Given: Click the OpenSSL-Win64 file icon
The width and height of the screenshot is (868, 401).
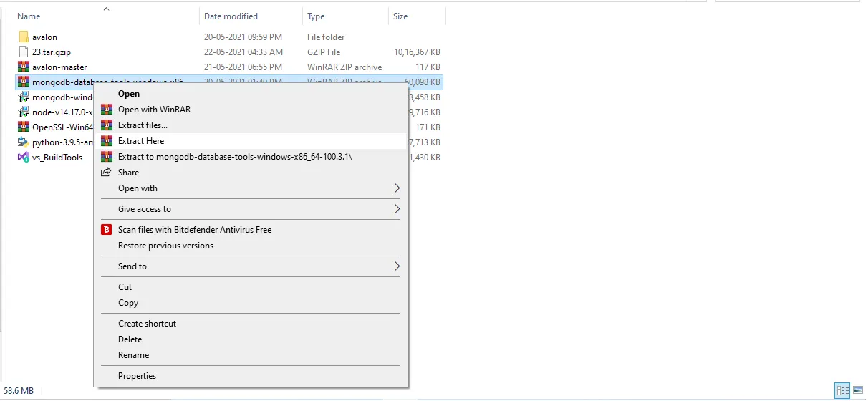Looking at the screenshot, I should (x=23, y=127).
